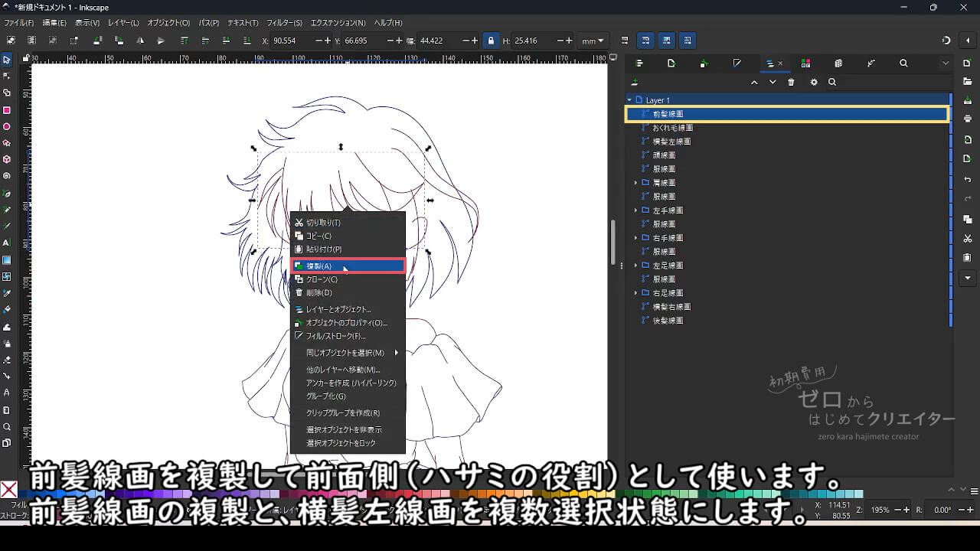Viewport: 980px width, 551px height.
Task: Toggle the last snap control button near the ruler
Action: 688,40
